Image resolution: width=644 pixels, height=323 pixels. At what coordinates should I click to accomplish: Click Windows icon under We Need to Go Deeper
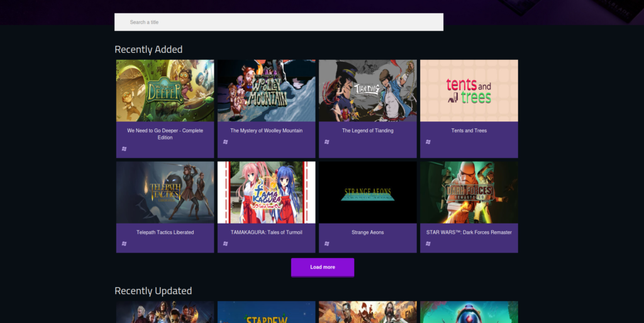pyautogui.click(x=125, y=149)
